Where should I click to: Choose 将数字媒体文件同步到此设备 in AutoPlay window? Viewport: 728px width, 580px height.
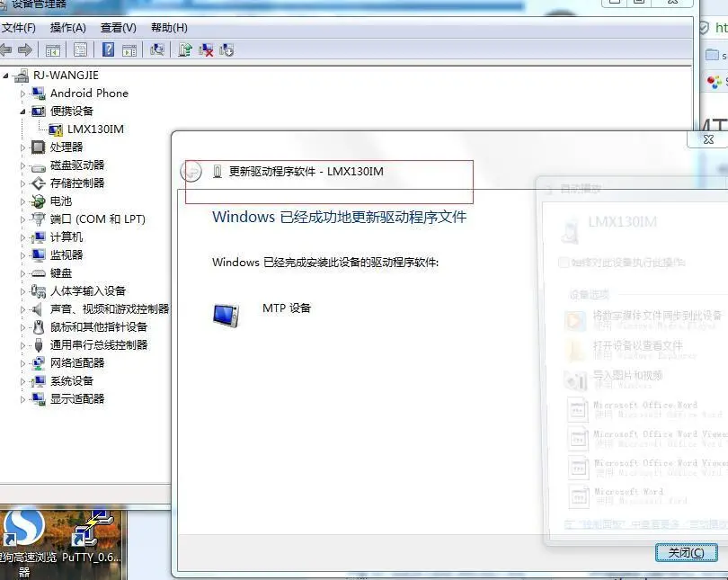[644, 320]
